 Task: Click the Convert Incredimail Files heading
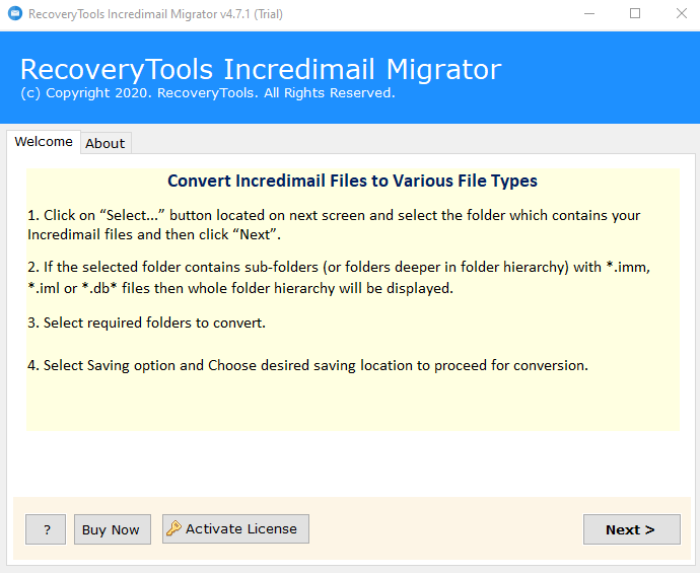(352, 181)
